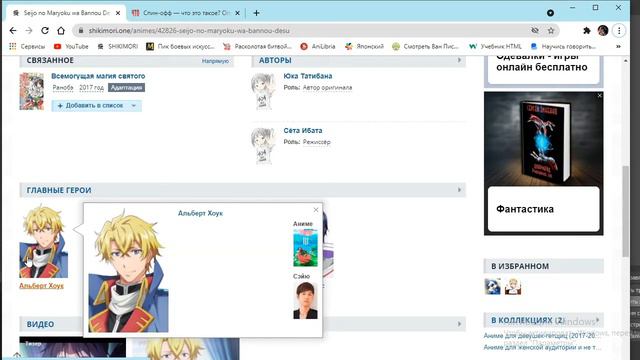Expand the Главные герои section arrow
This screenshot has width=640, height=360.
tap(459, 190)
